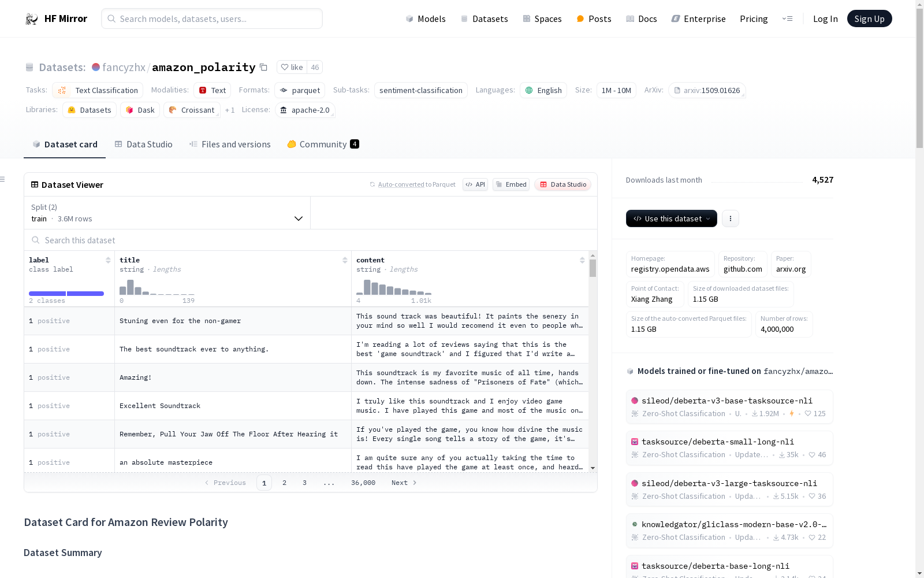Open the Files and versions tab
Screen dimensions: 924x578
tap(230, 144)
